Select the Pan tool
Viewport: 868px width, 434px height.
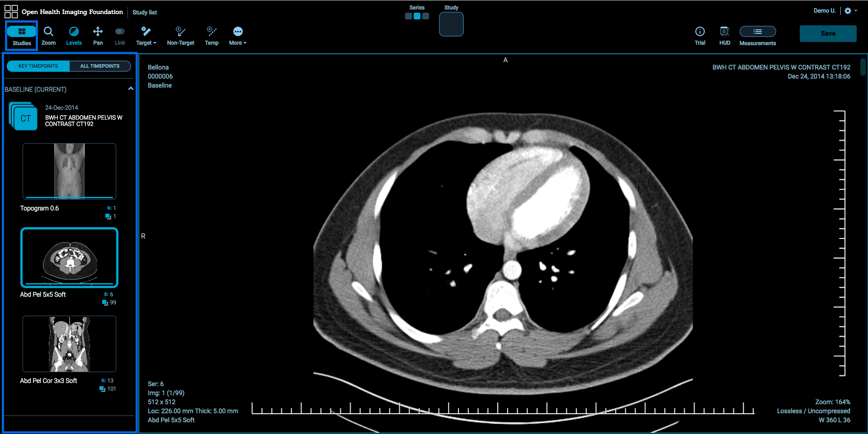(98, 36)
